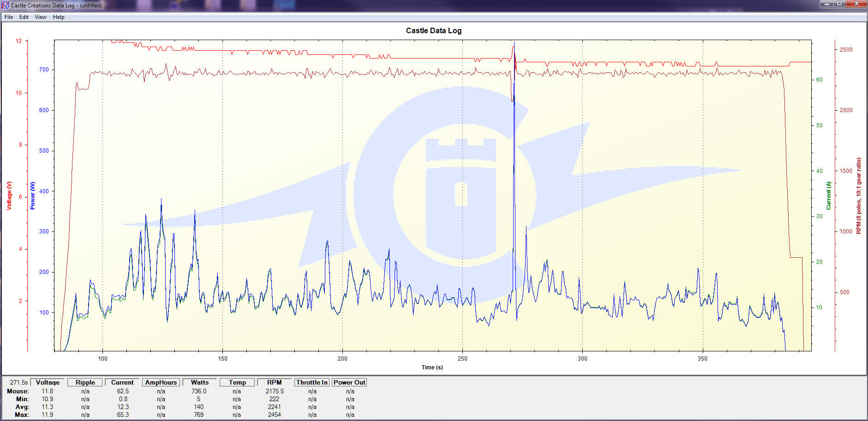Toggle the Watts data series button
The height and width of the screenshot is (421, 868).
point(200,382)
